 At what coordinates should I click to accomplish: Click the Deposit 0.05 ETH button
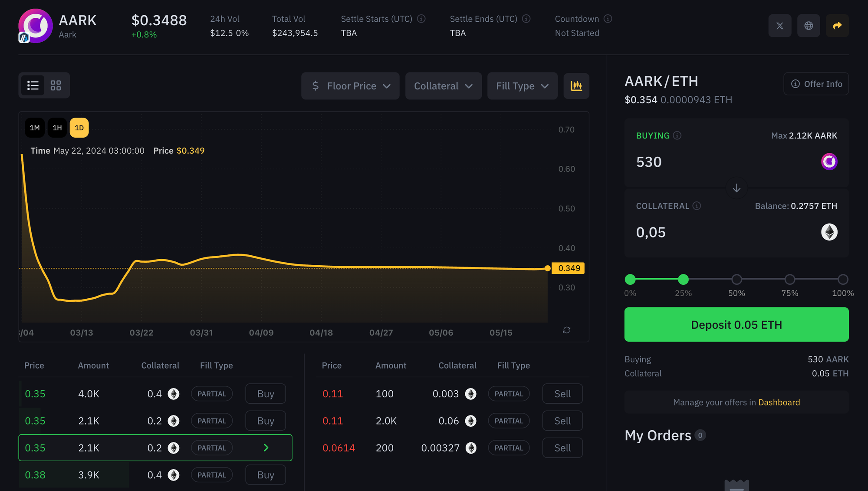(736, 324)
